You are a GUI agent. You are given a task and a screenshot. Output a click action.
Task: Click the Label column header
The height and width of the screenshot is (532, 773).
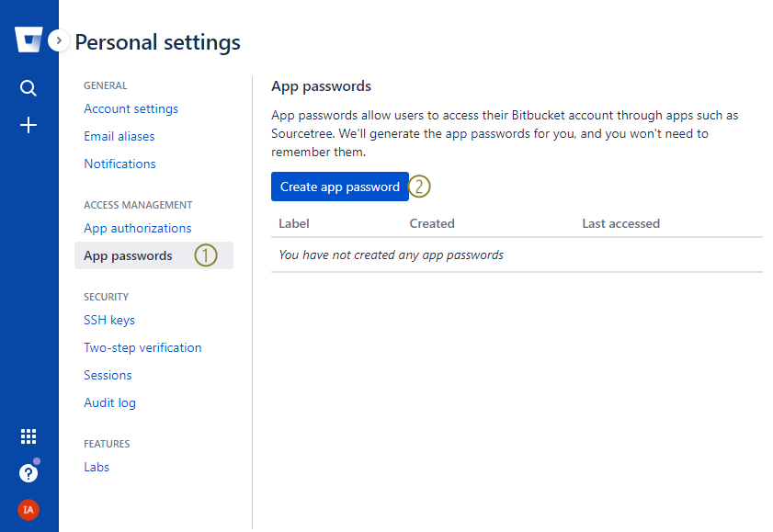(x=294, y=223)
